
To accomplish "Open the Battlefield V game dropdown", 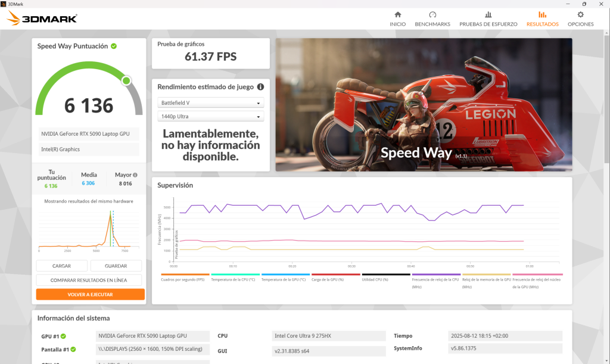I will 211,103.
